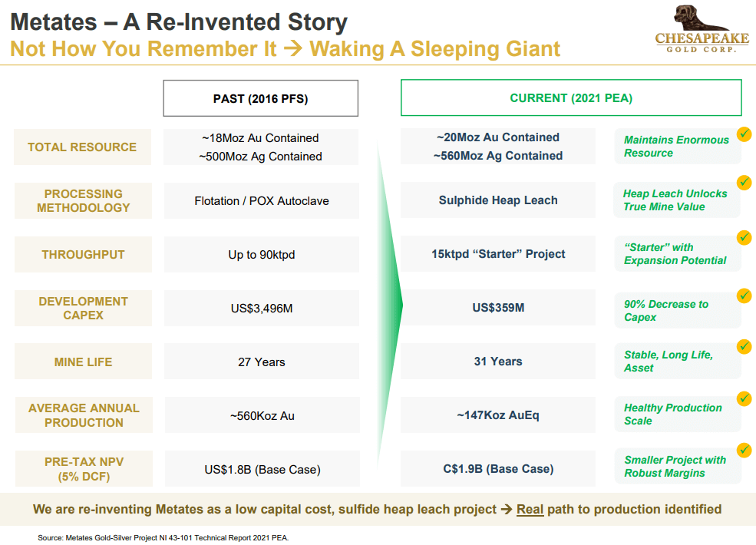Viewport: 756px width, 545px height.
Task: Click the MINE LIFE row label
Action: tap(83, 362)
